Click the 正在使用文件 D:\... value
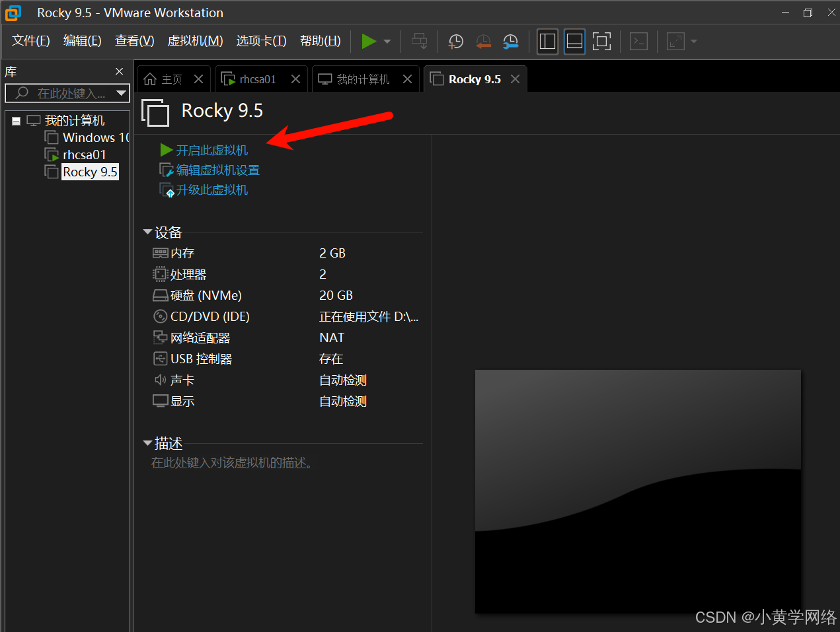840x632 pixels. [369, 316]
